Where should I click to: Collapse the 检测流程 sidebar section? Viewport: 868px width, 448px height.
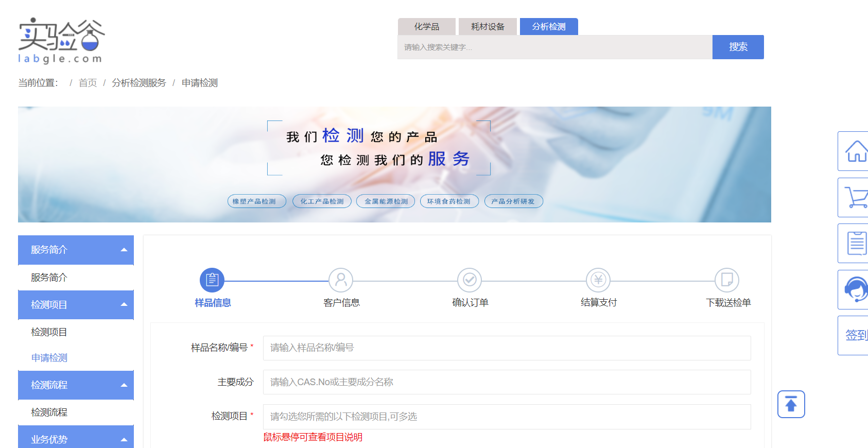[124, 385]
